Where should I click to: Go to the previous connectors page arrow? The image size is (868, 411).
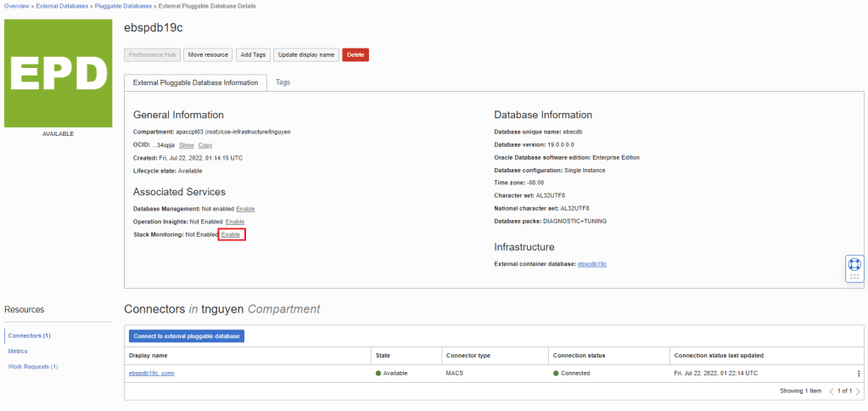click(832, 391)
